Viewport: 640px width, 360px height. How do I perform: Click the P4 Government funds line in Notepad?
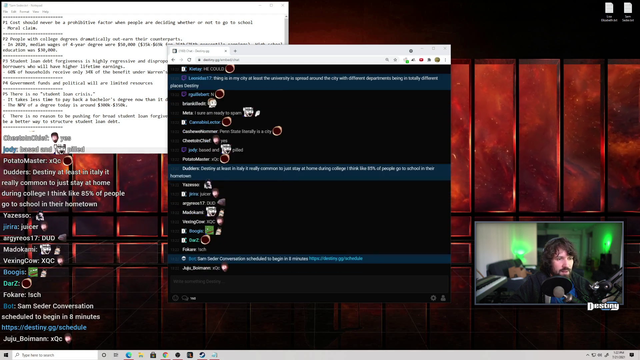(x=78, y=83)
